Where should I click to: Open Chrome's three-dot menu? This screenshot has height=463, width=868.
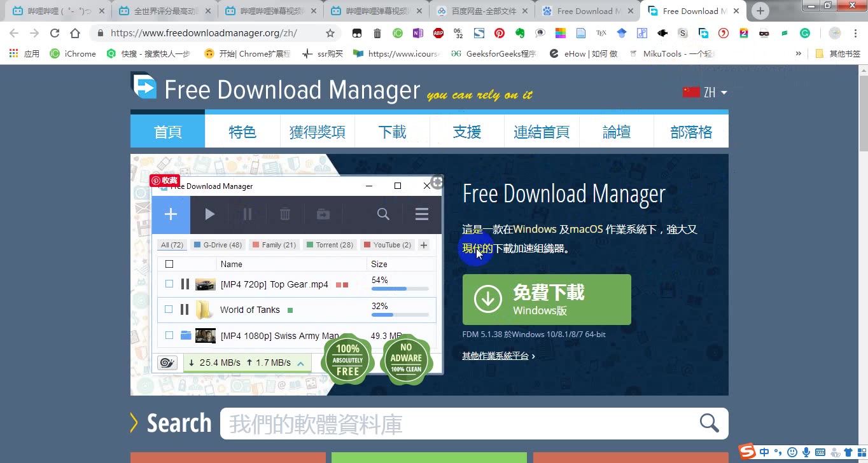tap(855, 33)
